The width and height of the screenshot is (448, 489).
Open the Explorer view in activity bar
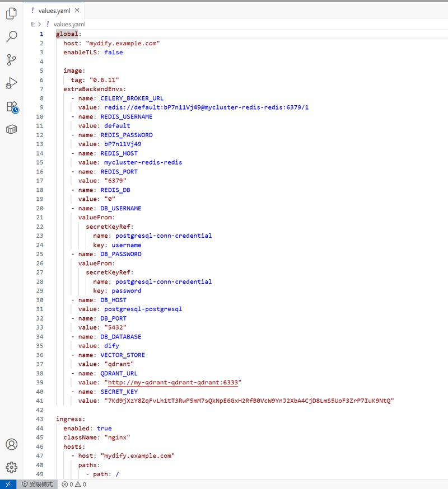click(x=11, y=12)
